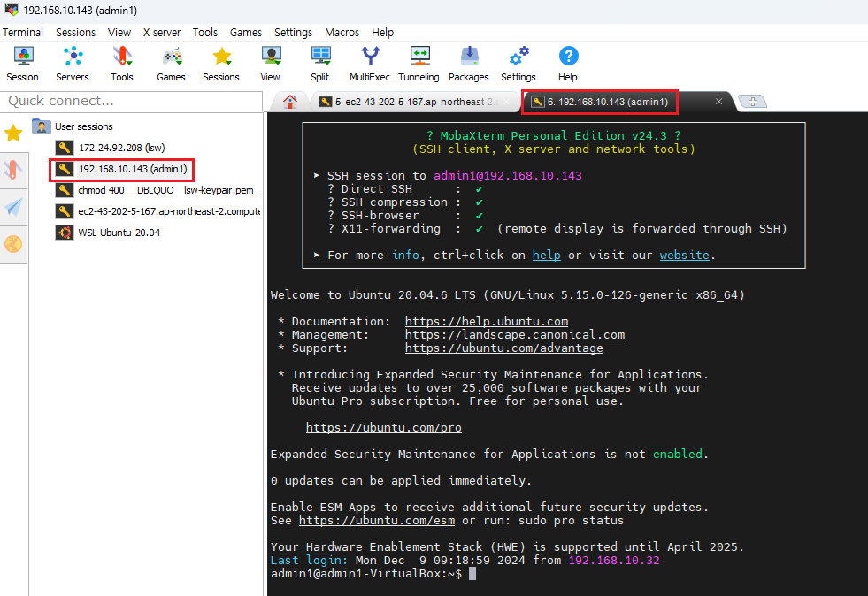Open the Games menu in menu bar
This screenshot has width=868, height=596.
click(246, 32)
